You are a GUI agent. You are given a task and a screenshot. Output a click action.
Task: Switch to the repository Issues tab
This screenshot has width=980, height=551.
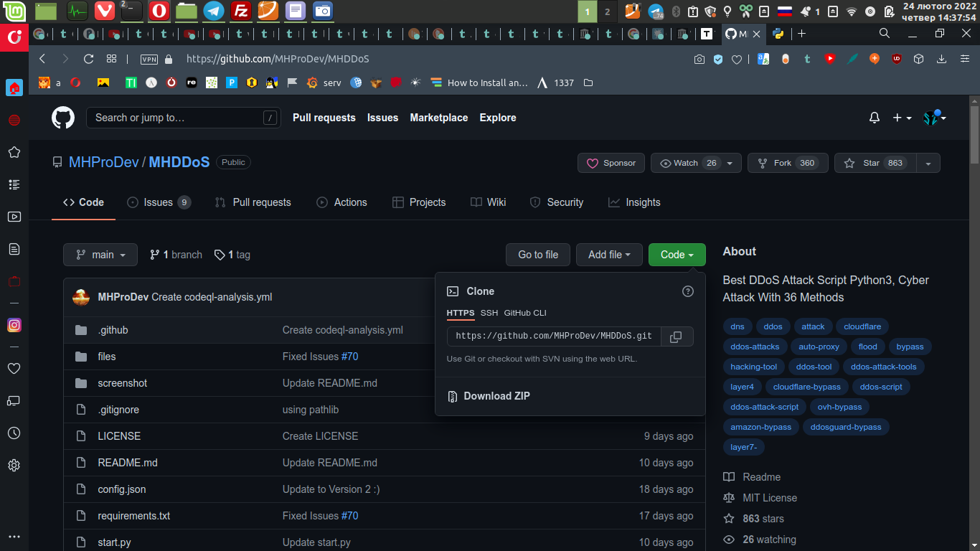(159, 202)
